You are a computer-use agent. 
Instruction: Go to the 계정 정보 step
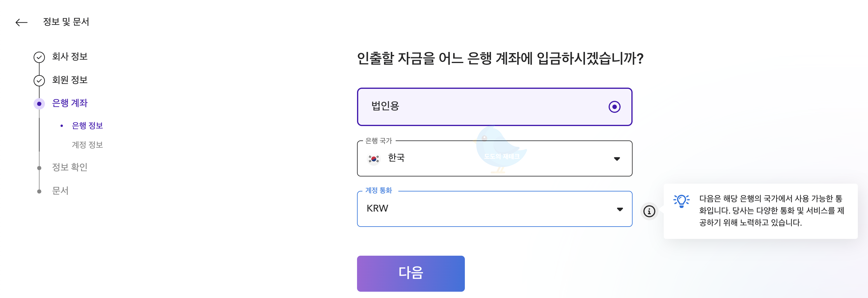tap(87, 145)
